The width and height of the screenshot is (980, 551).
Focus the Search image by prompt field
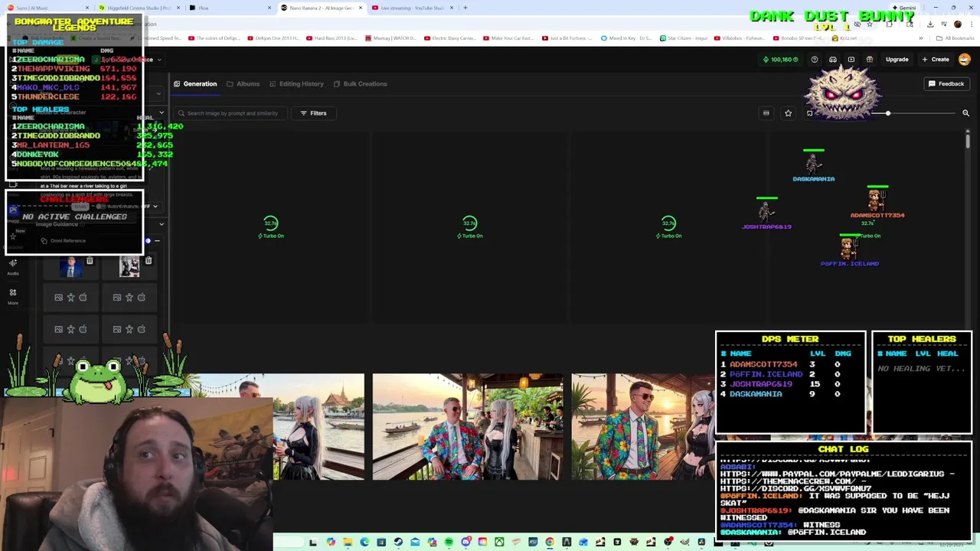point(230,113)
